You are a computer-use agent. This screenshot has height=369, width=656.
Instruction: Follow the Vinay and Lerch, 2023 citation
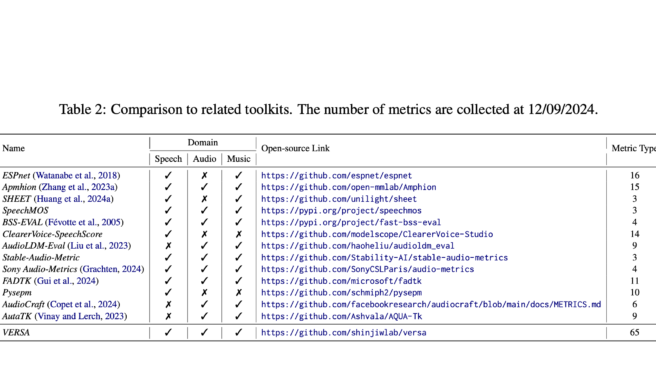81,316
